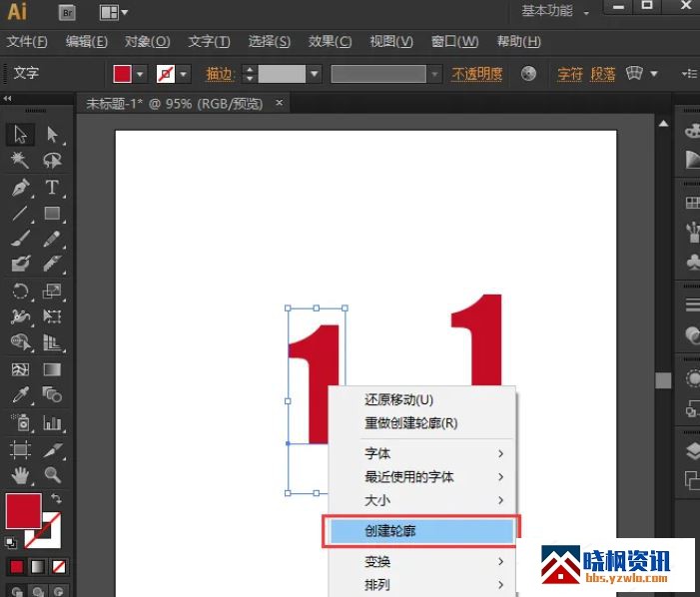Viewport: 700px width, 597px height.
Task: Activate the Hand tool
Action: (x=20, y=475)
